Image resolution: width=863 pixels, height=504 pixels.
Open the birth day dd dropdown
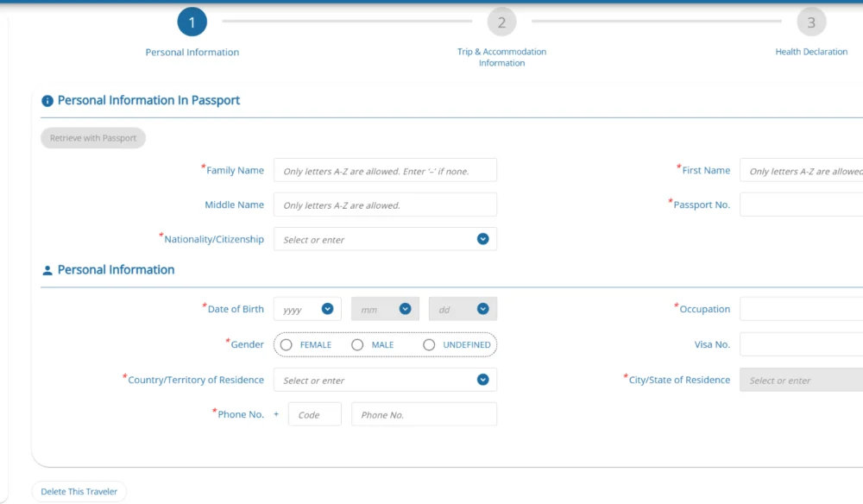[463, 309]
